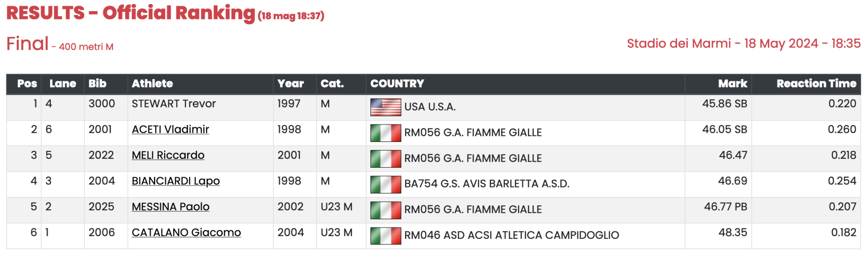Click the Reaction Time column header
The image size is (868, 260).
(816, 84)
